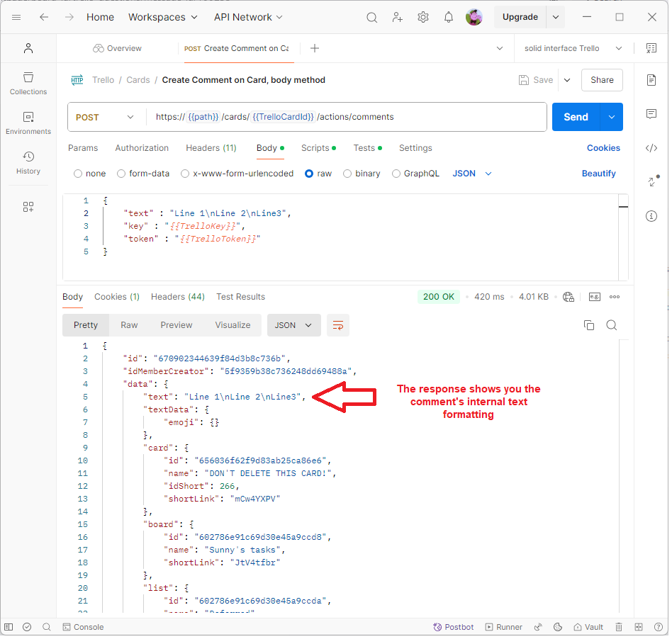Image resolution: width=672 pixels, height=639 pixels.
Task: Select the form-data body type
Action: pos(122,174)
